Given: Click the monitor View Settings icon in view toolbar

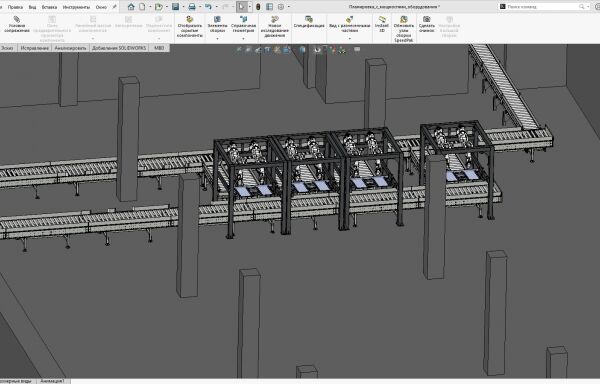Looking at the screenshot, I should tap(357, 49).
